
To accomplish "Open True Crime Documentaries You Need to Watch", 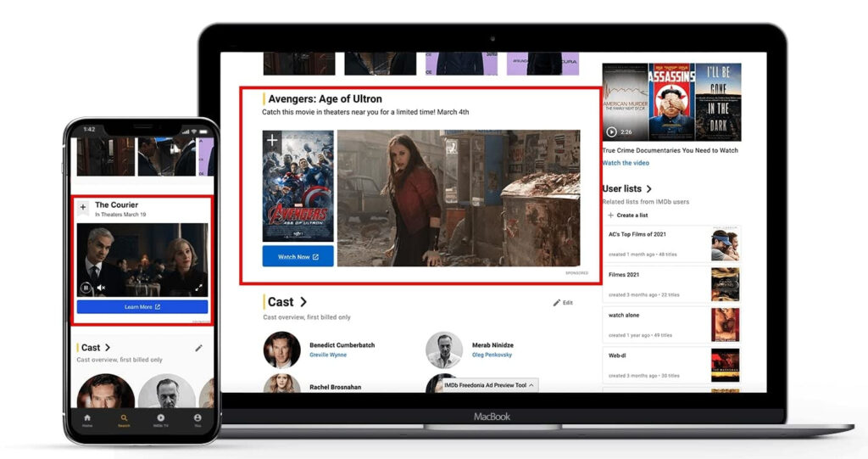I will pyautogui.click(x=670, y=150).
